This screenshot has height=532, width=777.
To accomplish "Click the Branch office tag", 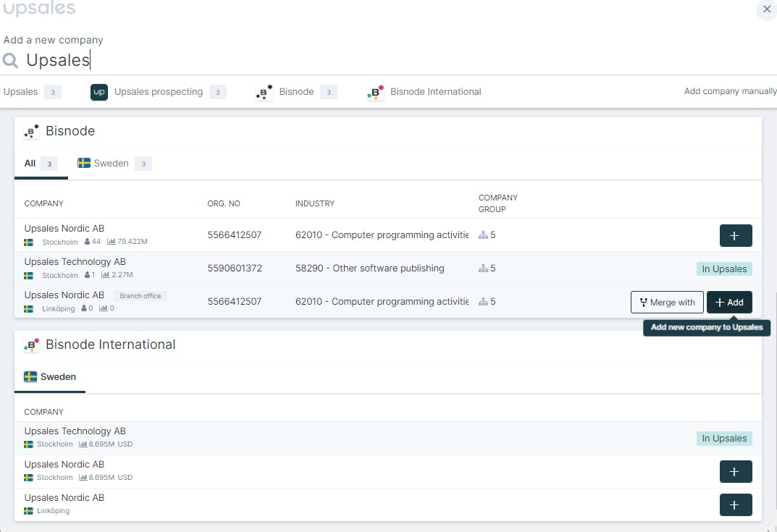I will coord(140,296).
